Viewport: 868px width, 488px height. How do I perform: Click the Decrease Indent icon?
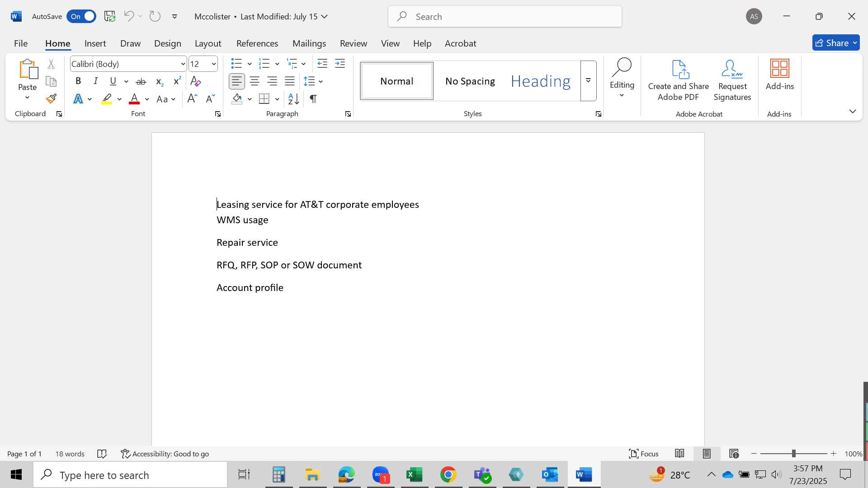click(x=322, y=64)
